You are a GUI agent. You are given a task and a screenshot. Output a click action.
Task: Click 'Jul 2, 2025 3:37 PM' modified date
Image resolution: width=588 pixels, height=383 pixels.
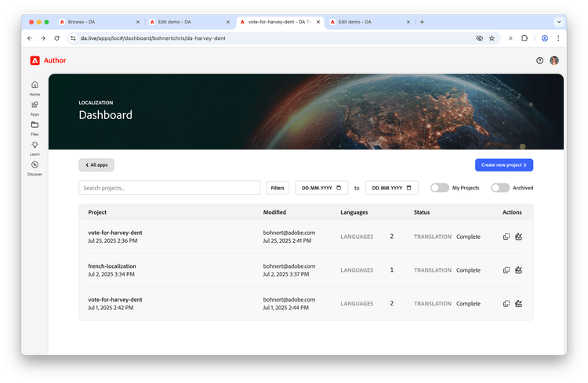[x=285, y=274]
